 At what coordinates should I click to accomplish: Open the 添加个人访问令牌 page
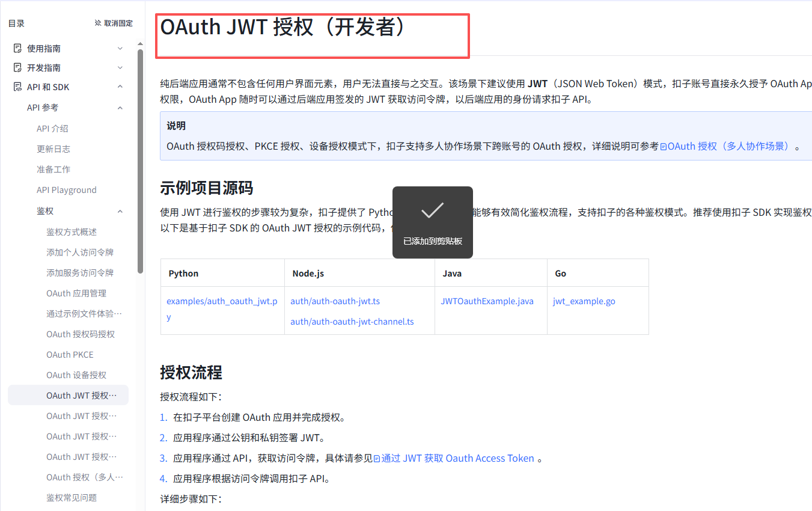[80, 252]
